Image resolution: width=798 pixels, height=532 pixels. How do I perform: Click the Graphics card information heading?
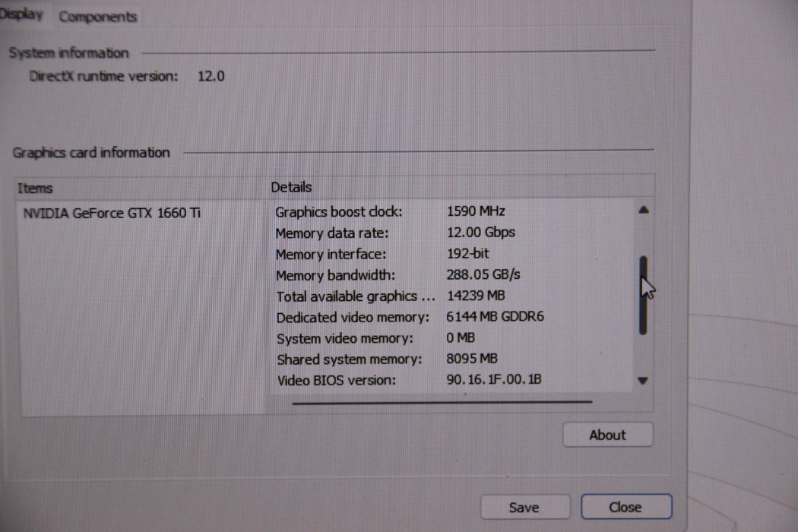tap(91, 152)
